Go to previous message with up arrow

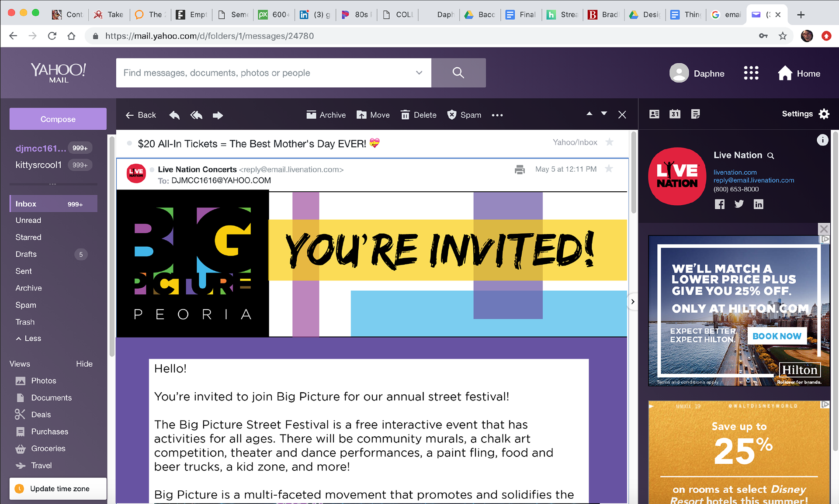589,114
